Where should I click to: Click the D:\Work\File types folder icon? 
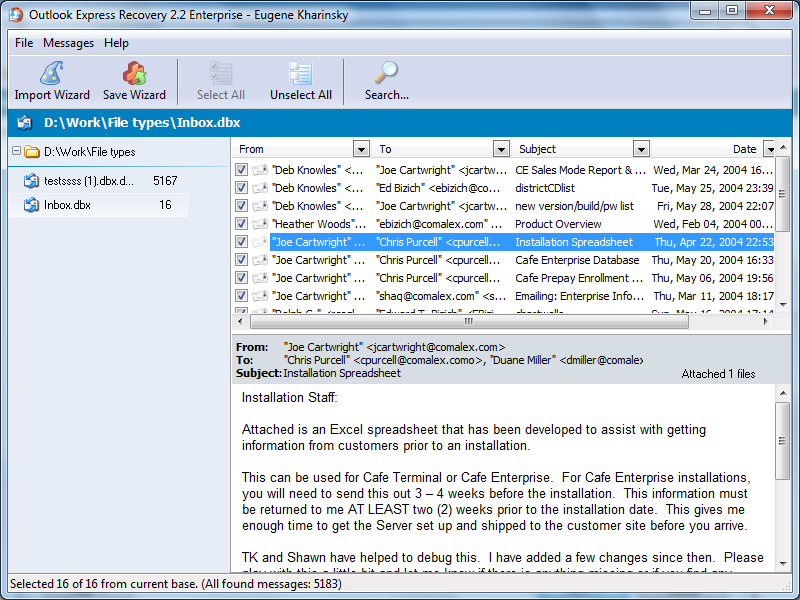32,152
